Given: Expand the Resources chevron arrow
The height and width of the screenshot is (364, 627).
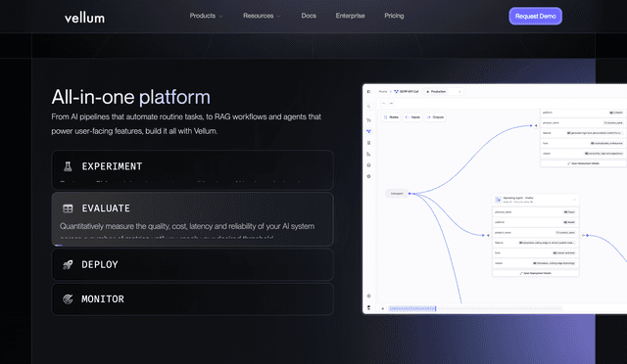Looking at the screenshot, I should coord(278,17).
